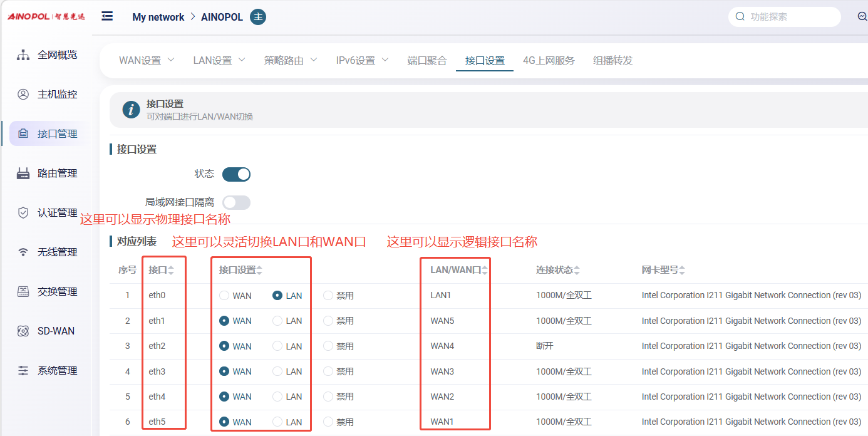The image size is (868, 436).
Task: Sort table by 连接状态 column header
Action: (557, 270)
